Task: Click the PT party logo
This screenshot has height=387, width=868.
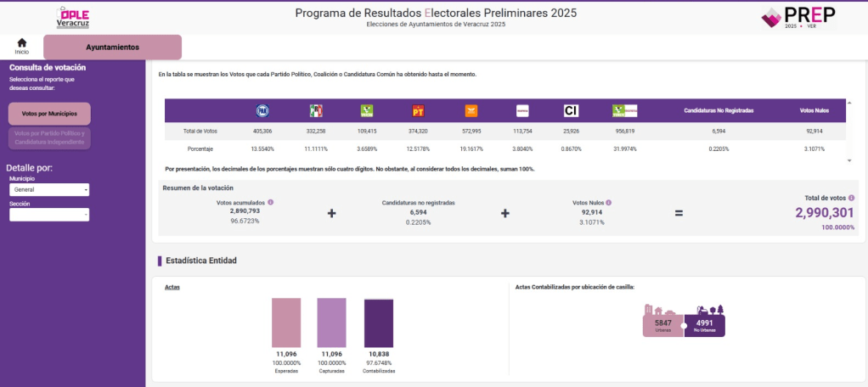Action: (x=418, y=110)
